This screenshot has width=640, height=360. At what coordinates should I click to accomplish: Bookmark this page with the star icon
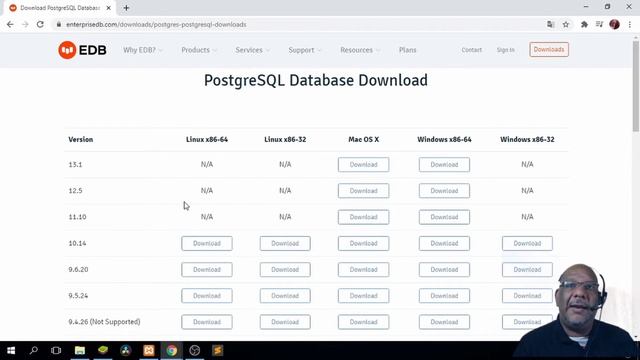tap(566, 24)
